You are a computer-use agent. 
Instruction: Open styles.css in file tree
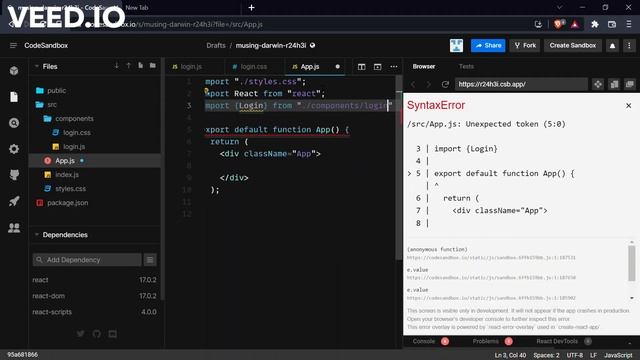coord(95,189)
